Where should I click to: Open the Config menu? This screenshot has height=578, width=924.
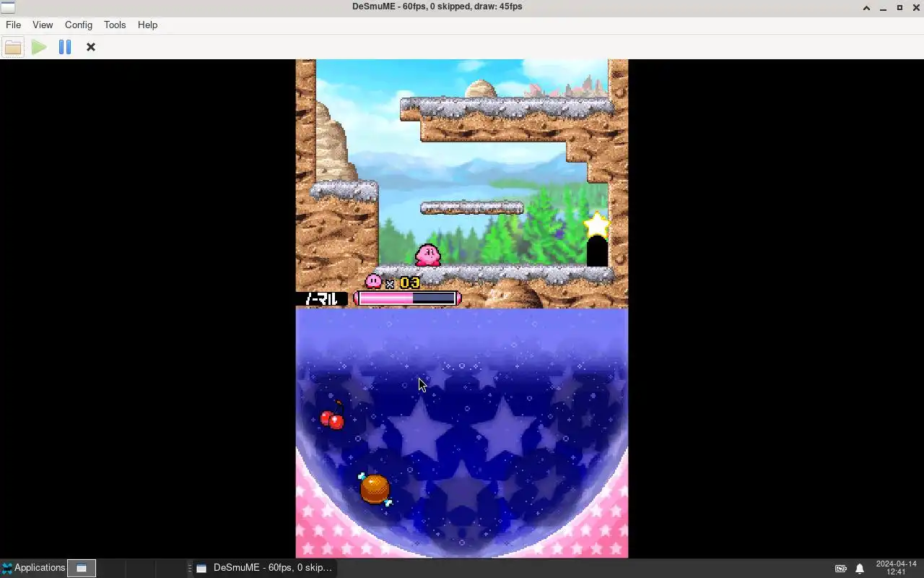point(79,25)
